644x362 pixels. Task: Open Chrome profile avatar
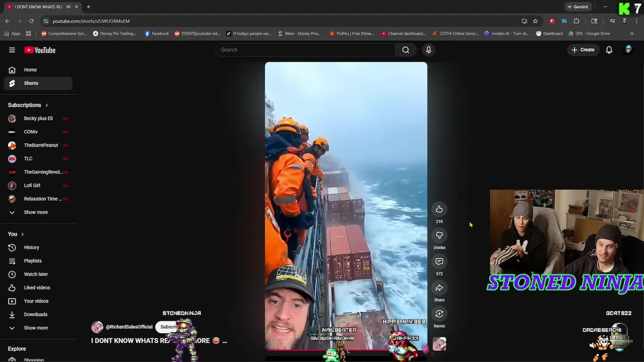[624, 21]
